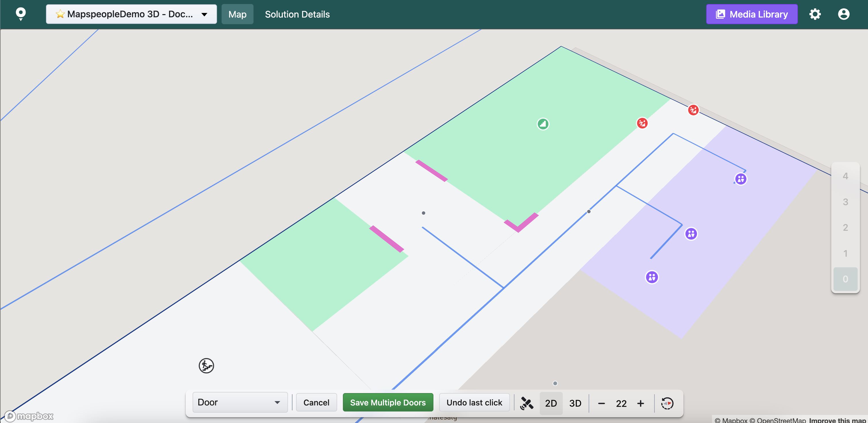Switch map to 2D view

coord(551,403)
